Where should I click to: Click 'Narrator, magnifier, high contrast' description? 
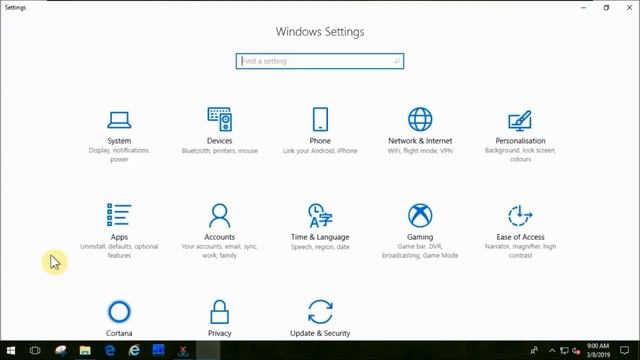[x=520, y=251]
